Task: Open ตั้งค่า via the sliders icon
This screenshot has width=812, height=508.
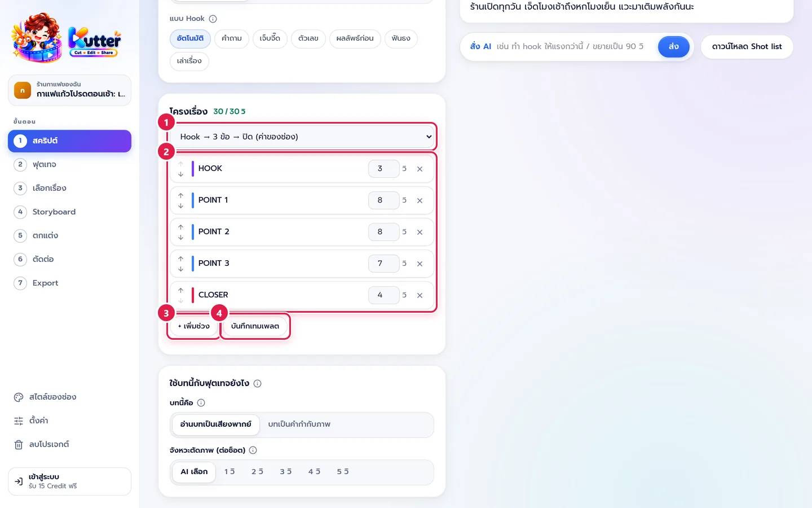Action: (x=19, y=421)
